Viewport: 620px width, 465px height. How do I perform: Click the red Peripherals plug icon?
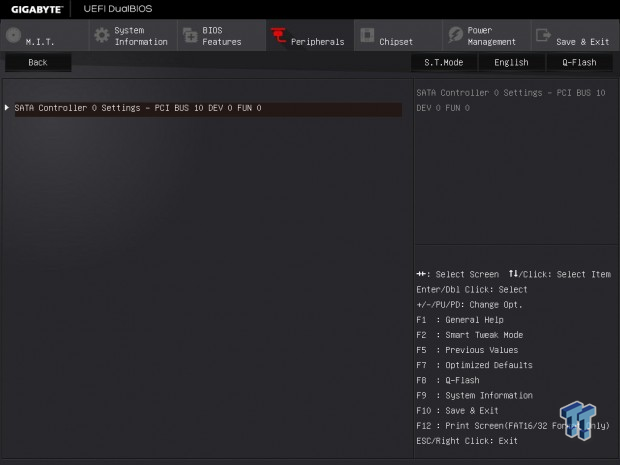(x=278, y=35)
